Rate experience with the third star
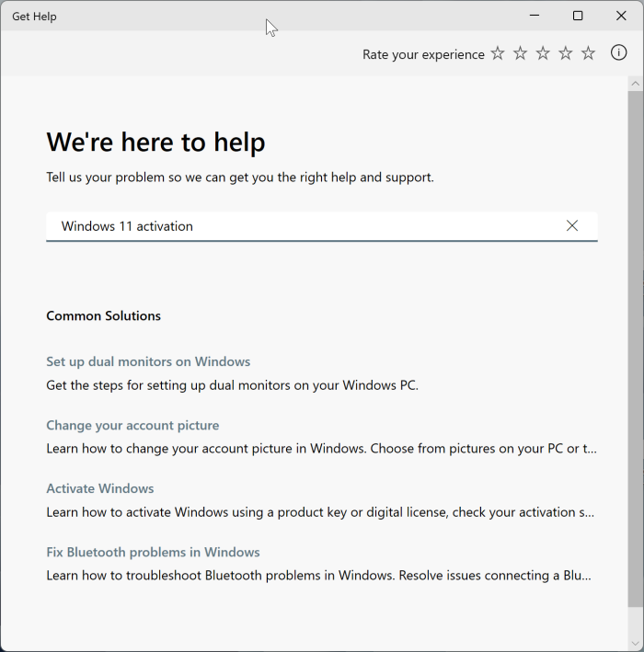Screen dimensions: 644x652 click(543, 53)
